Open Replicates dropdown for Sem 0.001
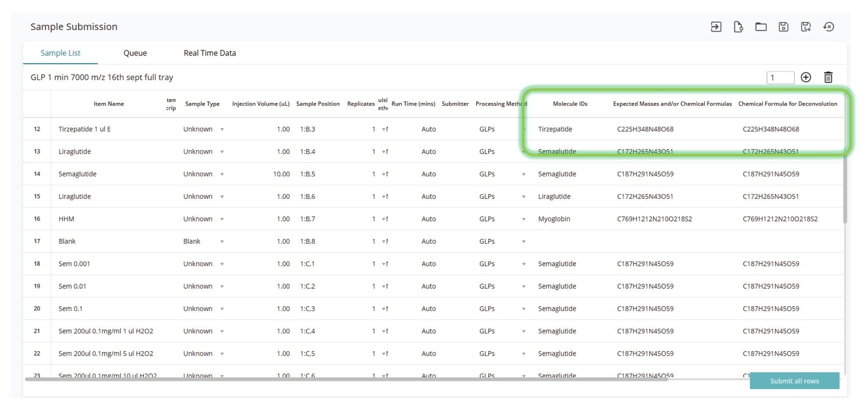The height and width of the screenshot is (413, 868). pos(383,264)
